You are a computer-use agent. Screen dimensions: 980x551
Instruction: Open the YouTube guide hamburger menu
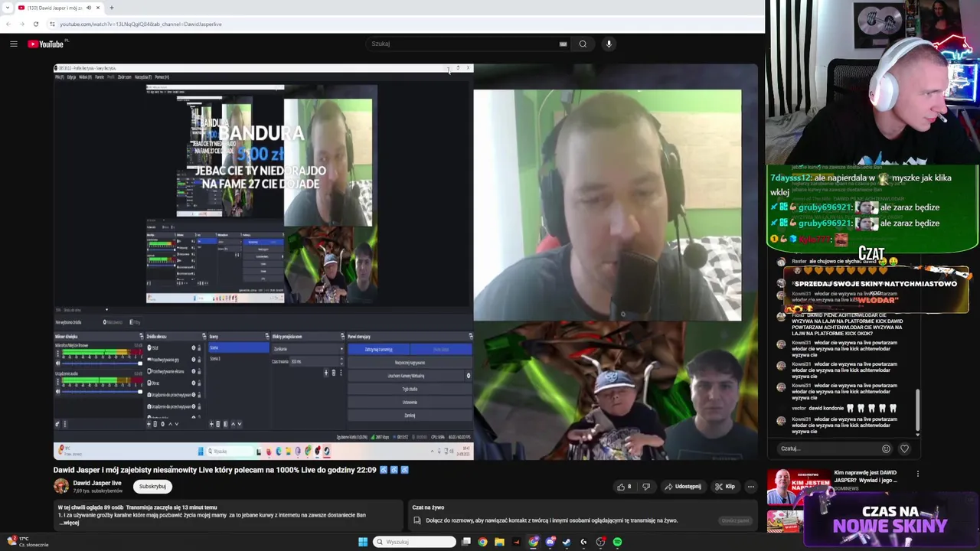pos(13,44)
